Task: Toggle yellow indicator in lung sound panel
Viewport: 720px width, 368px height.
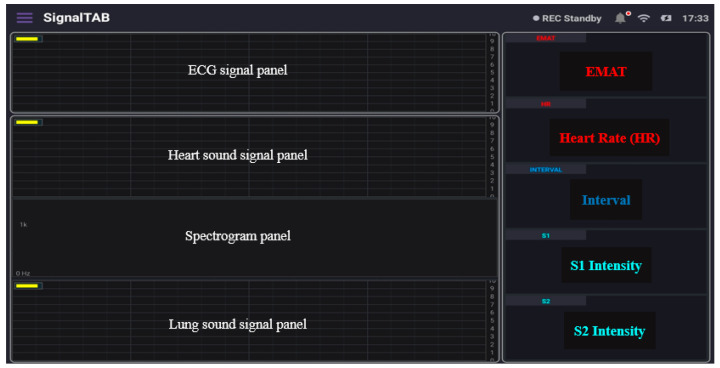Action: coord(27,286)
